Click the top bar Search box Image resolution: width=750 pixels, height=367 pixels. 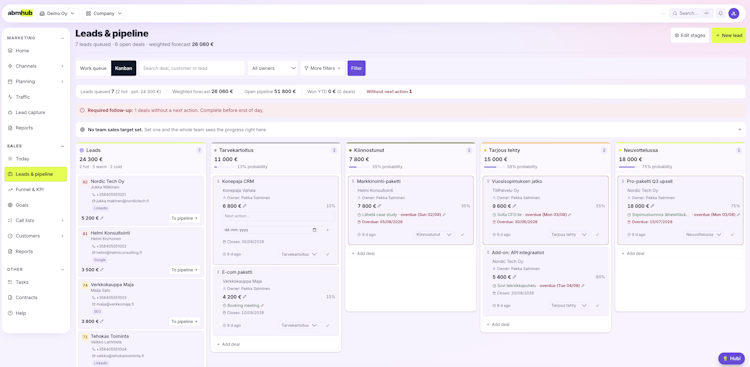point(691,13)
